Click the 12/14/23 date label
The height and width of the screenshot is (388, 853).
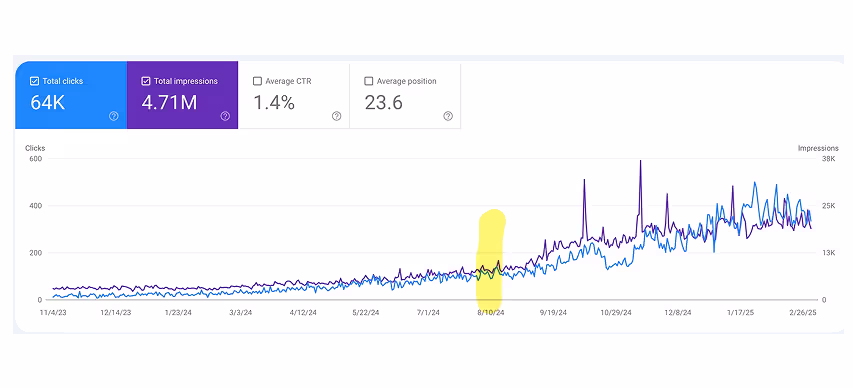115,313
